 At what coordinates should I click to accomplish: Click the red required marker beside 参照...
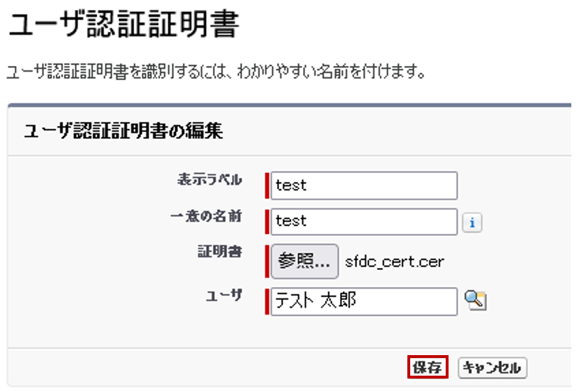pyautogui.click(x=268, y=262)
